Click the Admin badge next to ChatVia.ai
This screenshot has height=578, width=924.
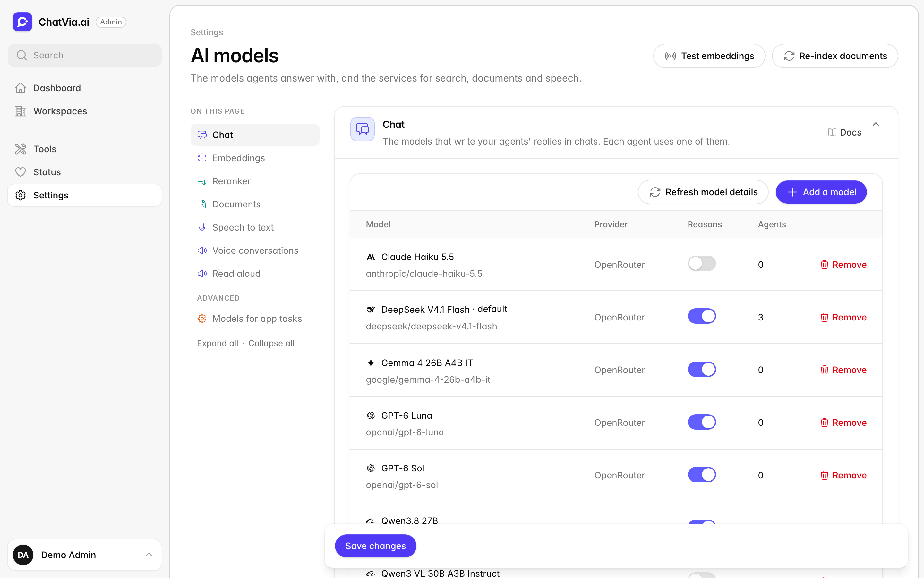(x=111, y=22)
